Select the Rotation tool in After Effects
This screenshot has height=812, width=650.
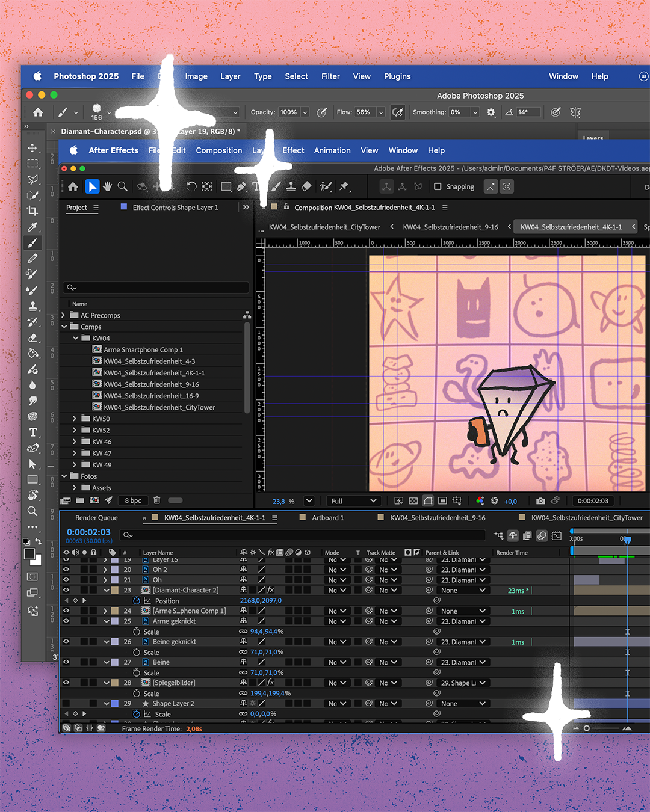pyautogui.click(x=191, y=186)
